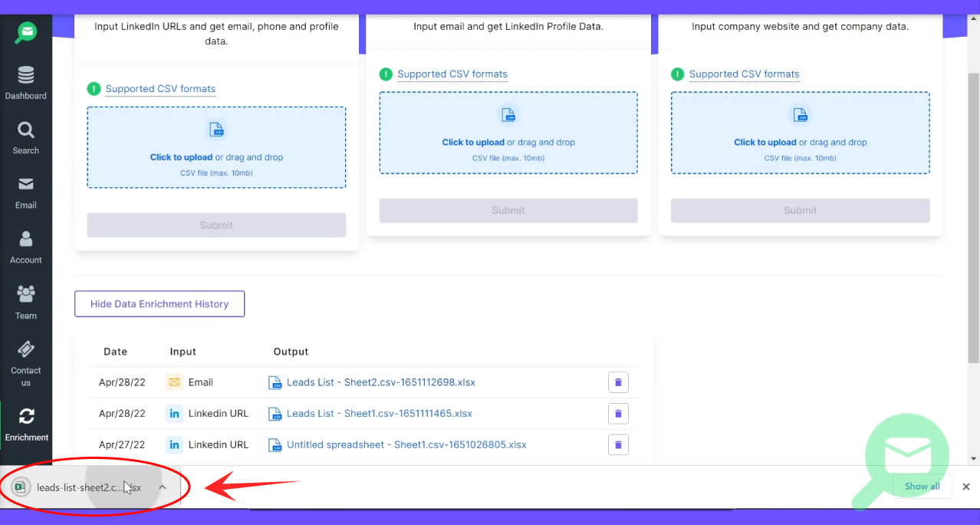This screenshot has height=525, width=980.
Task: Download Leads List - Sheet1.csv-1651111465.xlsx
Action: pyautogui.click(x=380, y=414)
